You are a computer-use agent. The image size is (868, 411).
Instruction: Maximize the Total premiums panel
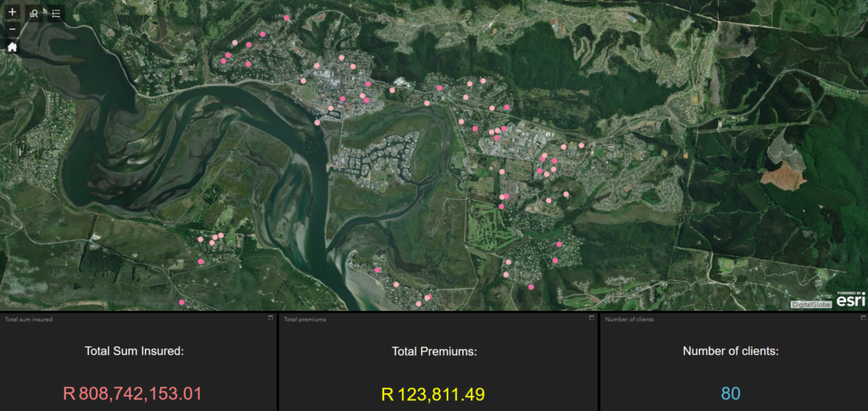592,319
